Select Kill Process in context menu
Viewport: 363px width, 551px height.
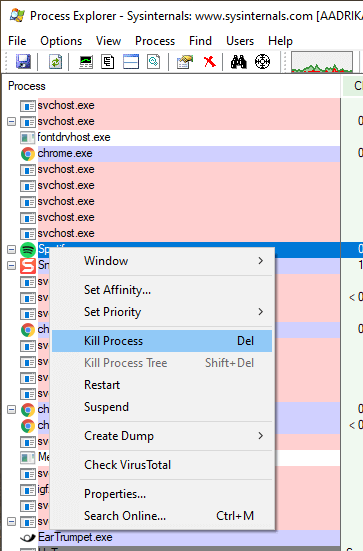coord(162,341)
